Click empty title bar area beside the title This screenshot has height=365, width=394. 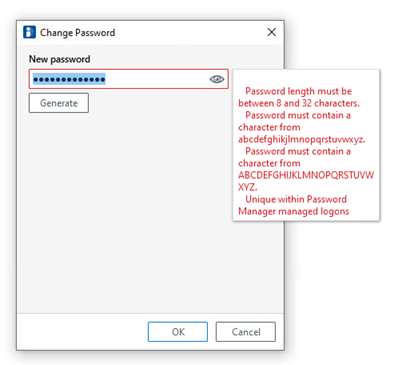click(190, 33)
